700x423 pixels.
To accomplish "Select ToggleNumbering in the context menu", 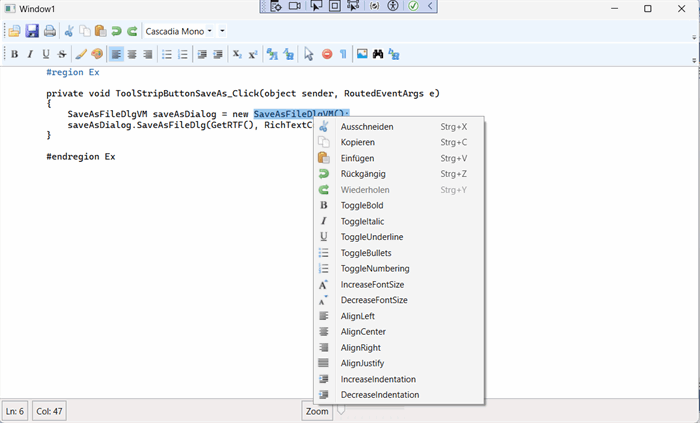I will click(x=399, y=269).
